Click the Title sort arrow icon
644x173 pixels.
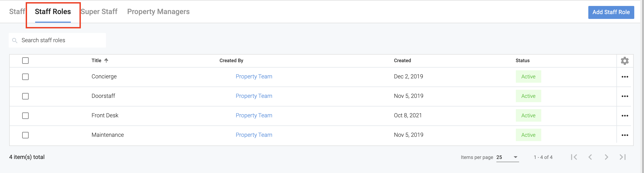(x=106, y=61)
